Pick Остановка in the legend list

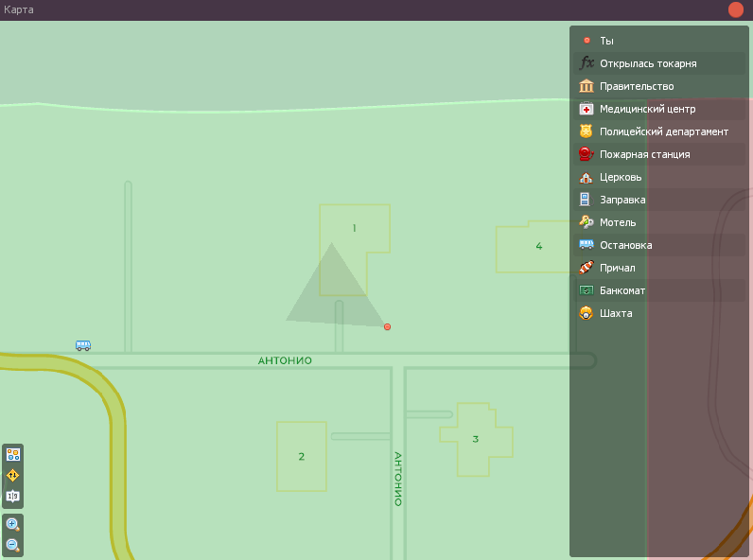tap(658, 245)
